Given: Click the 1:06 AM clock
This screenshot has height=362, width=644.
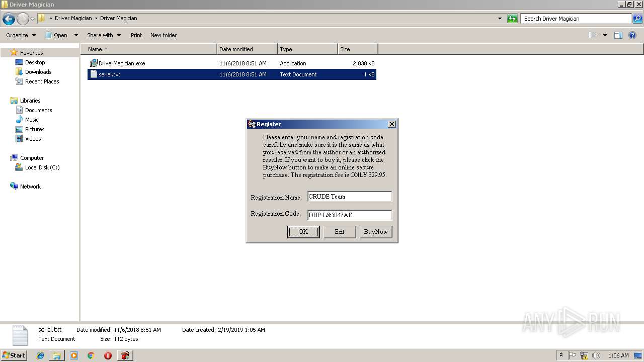Looking at the screenshot, I should pos(618,355).
